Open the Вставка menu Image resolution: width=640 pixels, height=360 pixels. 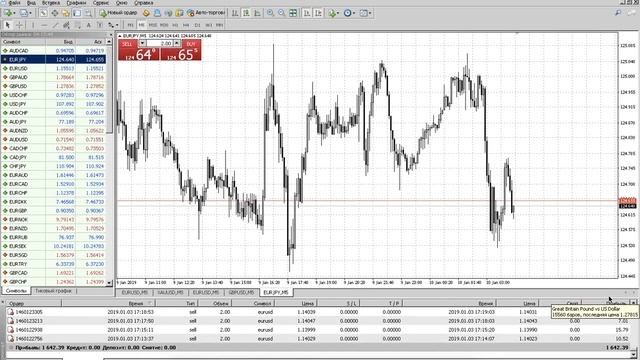51,3
